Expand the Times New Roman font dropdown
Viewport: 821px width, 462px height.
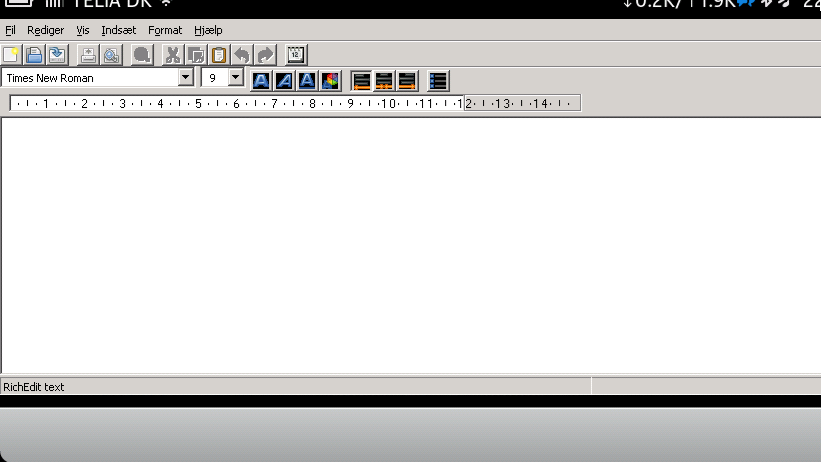pyautogui.click(x=186, y=77)
